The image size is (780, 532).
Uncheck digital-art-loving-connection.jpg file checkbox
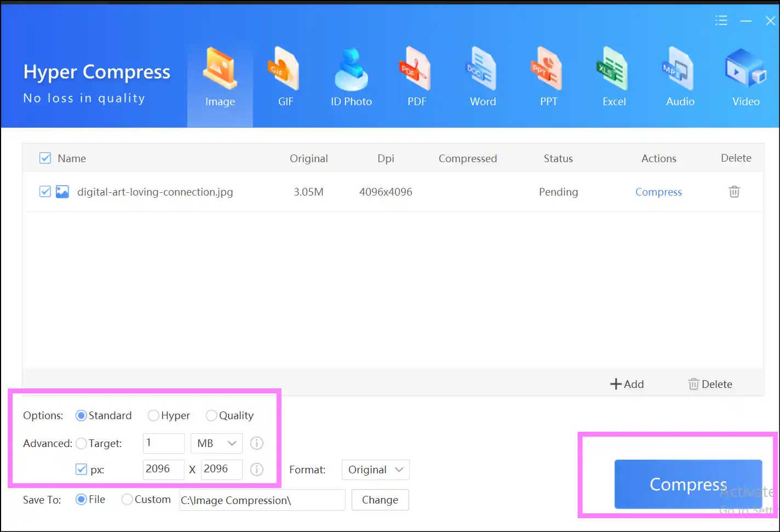point(45,192)
